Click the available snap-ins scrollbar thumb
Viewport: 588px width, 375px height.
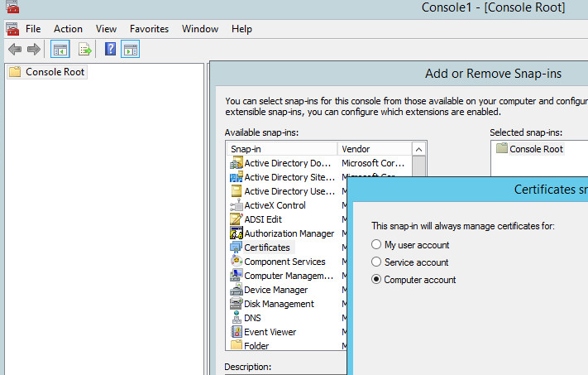pyautogui.click(x=418, y=166)
